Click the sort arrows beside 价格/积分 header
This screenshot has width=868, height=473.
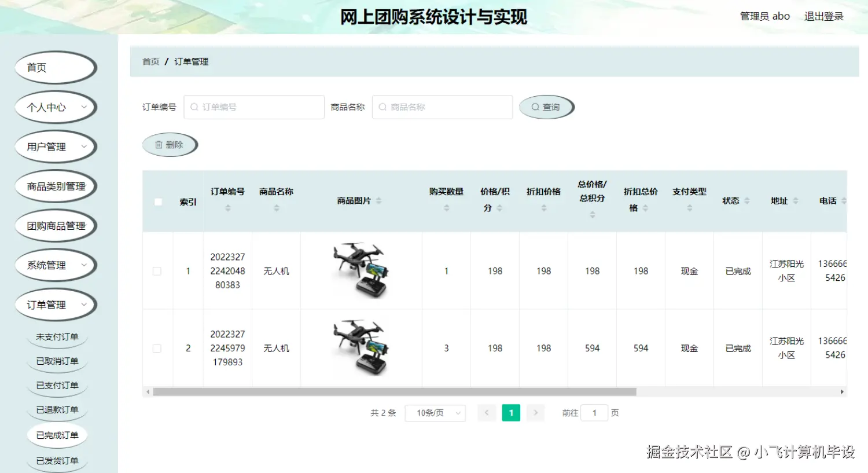[499, 208]
